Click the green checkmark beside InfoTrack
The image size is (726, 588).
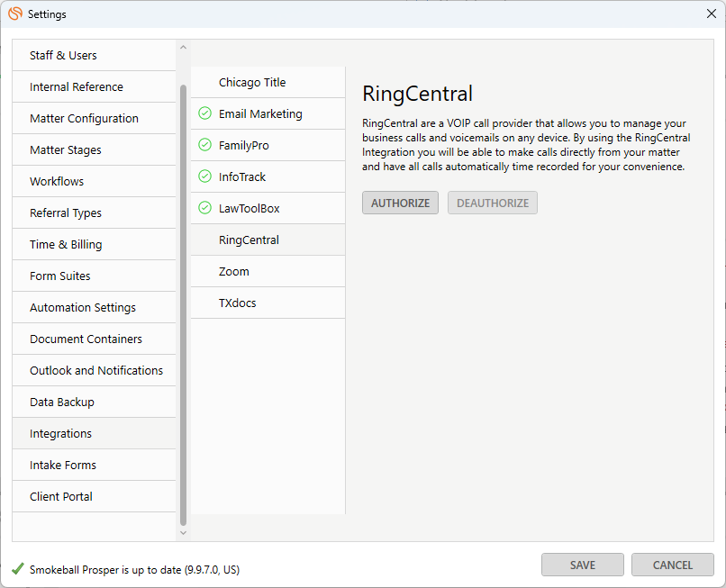tap(204, 176)
